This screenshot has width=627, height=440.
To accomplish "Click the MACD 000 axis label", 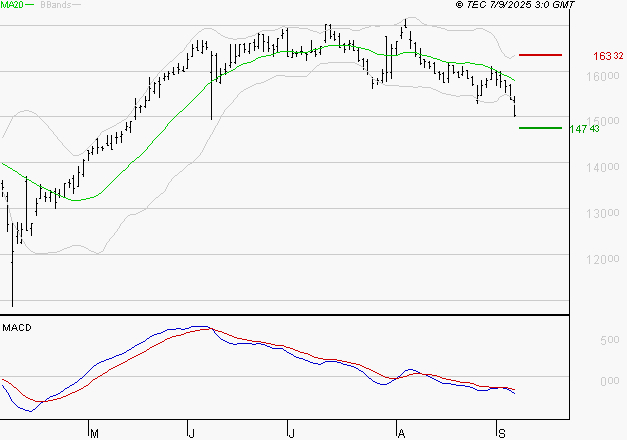I will pos(609,381).
